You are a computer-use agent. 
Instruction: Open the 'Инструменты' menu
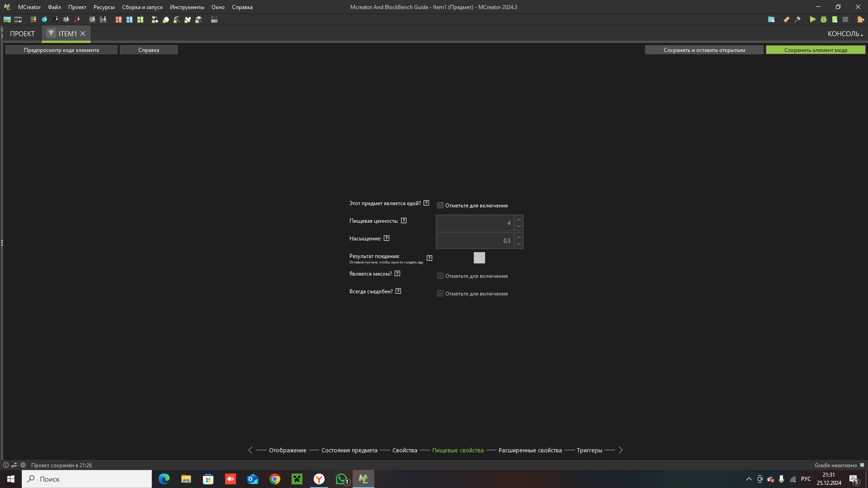pos(187,7)
